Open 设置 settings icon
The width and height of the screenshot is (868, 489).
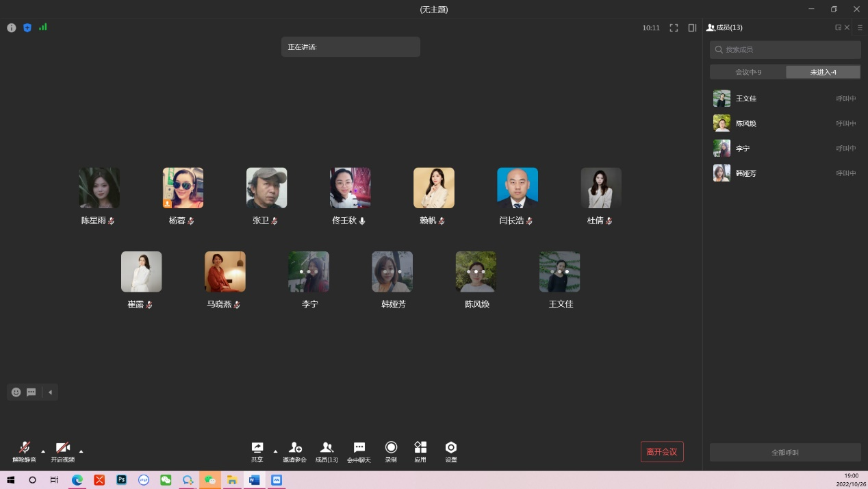(450, 448)
